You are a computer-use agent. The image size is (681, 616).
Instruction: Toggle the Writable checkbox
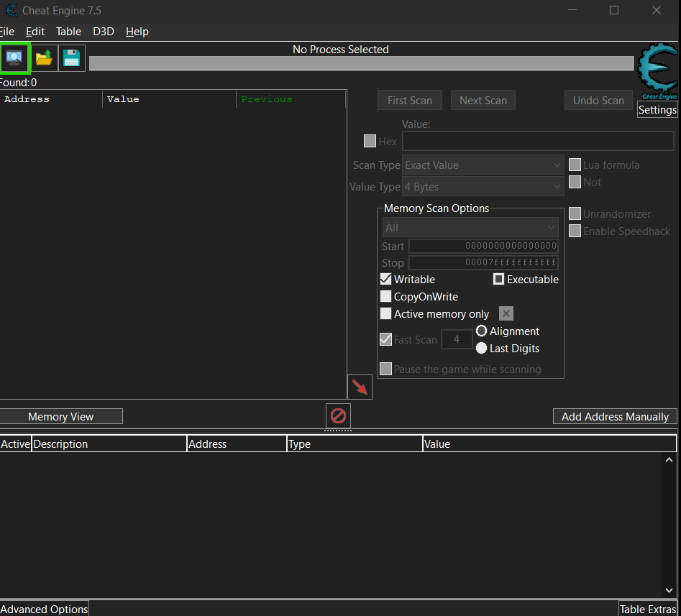click(x=385, y=279)
